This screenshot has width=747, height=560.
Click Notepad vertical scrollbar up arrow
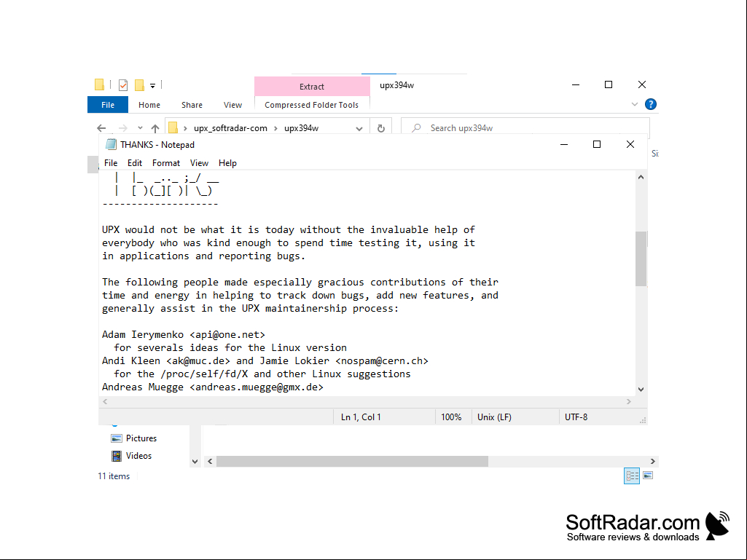[641, 177]
